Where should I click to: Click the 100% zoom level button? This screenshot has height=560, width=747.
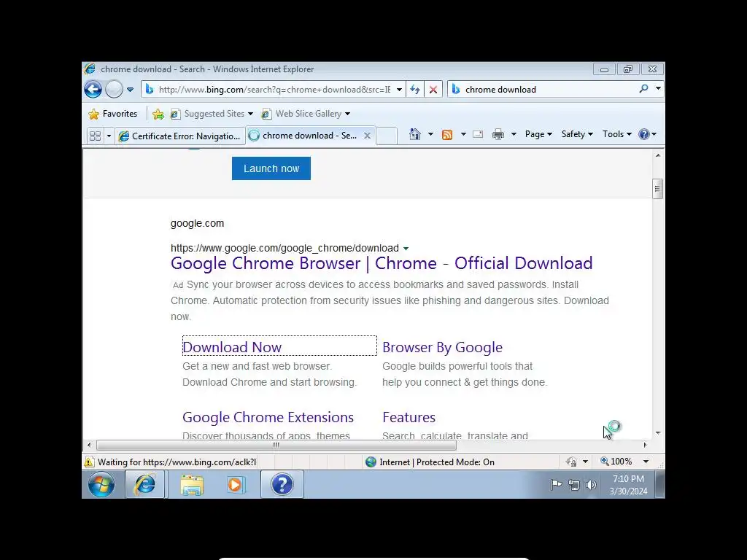click(x=616, y=462)
